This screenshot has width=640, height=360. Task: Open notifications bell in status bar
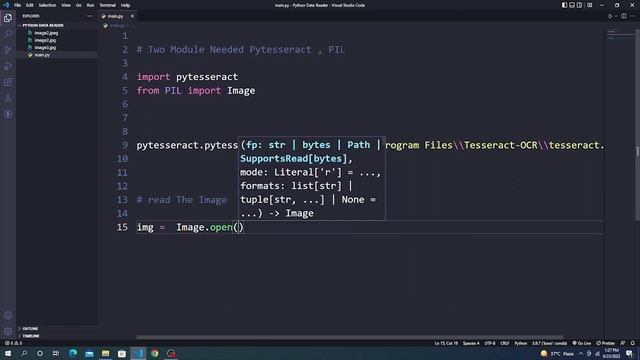point(633,343)
